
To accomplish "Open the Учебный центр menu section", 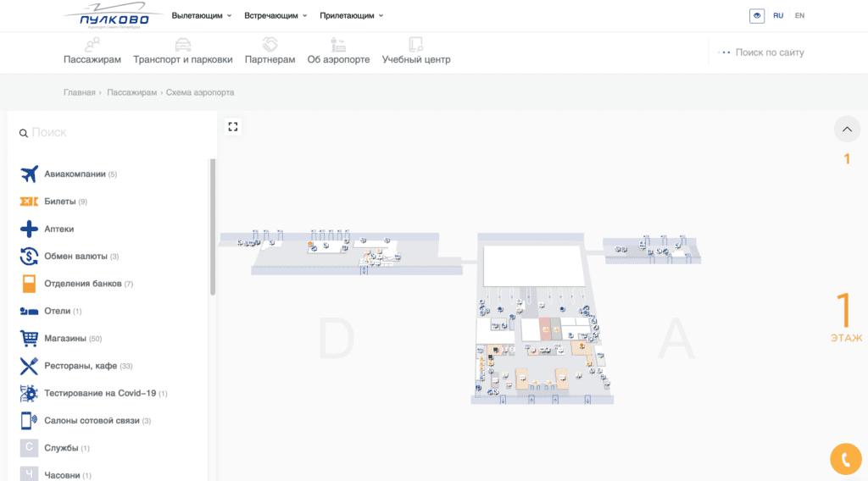I will point(415,59).
